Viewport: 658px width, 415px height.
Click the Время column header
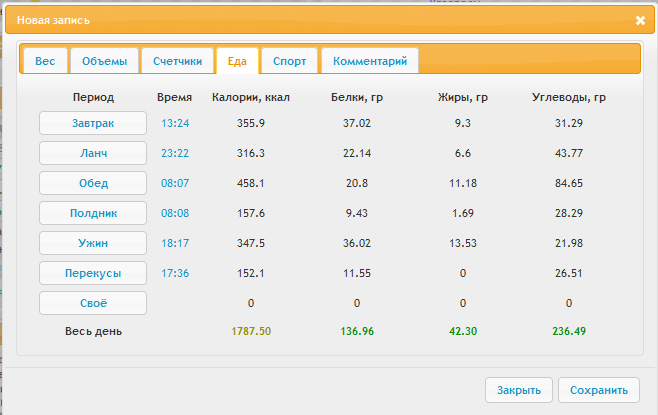point(175,97)
